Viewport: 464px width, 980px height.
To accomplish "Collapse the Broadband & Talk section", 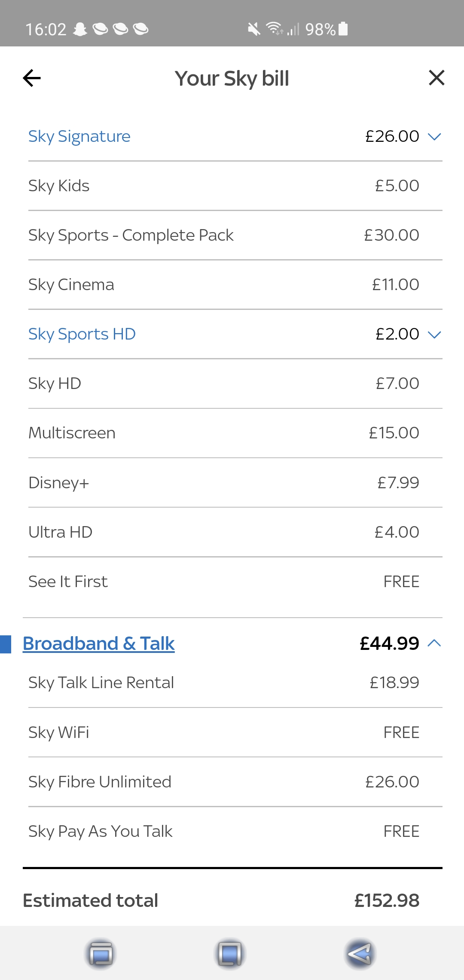I will 435,643.
